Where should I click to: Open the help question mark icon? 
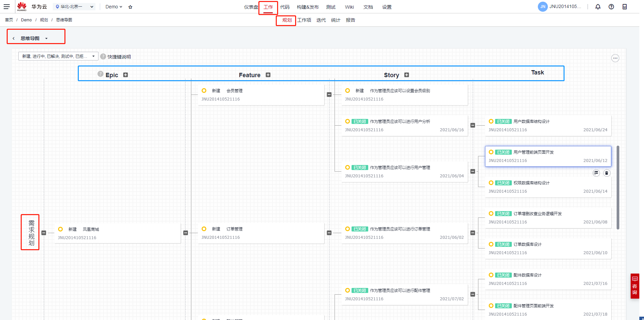[611, 7]
